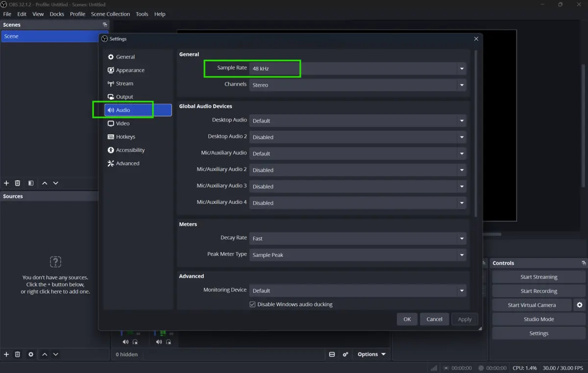Open the Help menu

[x=160, y=14]
